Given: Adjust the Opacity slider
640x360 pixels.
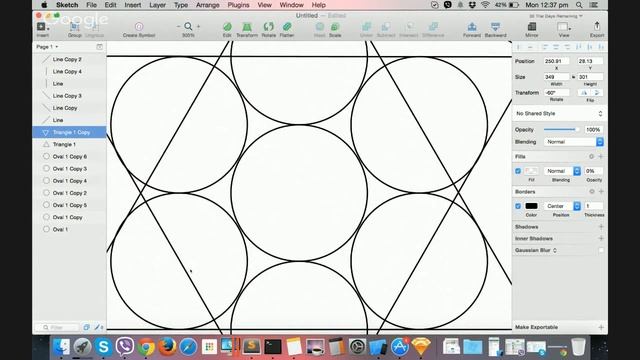Looking at the screenshot, I should pos(562,129).
